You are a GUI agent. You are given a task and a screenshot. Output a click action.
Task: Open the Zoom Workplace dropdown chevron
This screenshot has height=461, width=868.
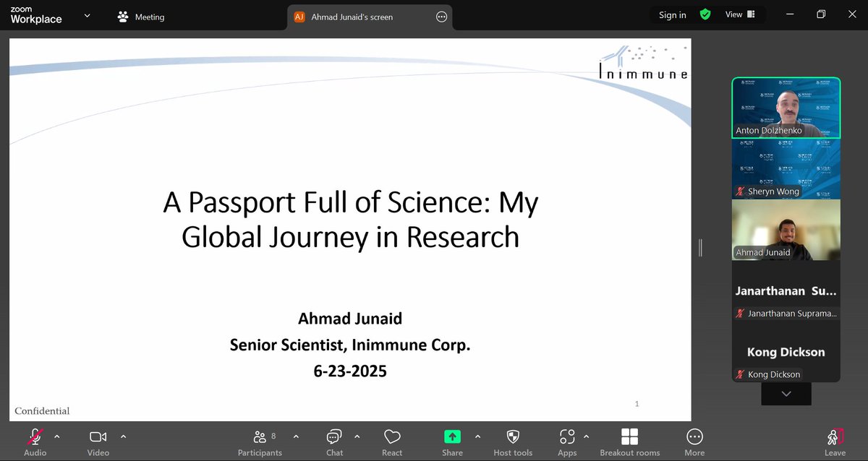[88, 15]
